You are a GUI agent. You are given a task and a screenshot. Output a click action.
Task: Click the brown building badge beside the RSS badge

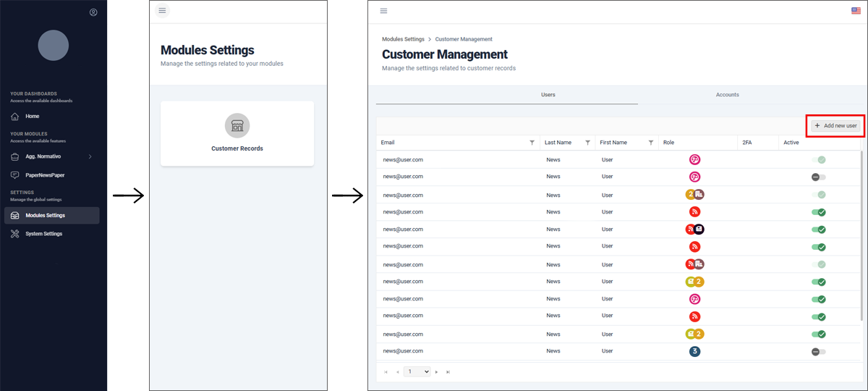699,264
